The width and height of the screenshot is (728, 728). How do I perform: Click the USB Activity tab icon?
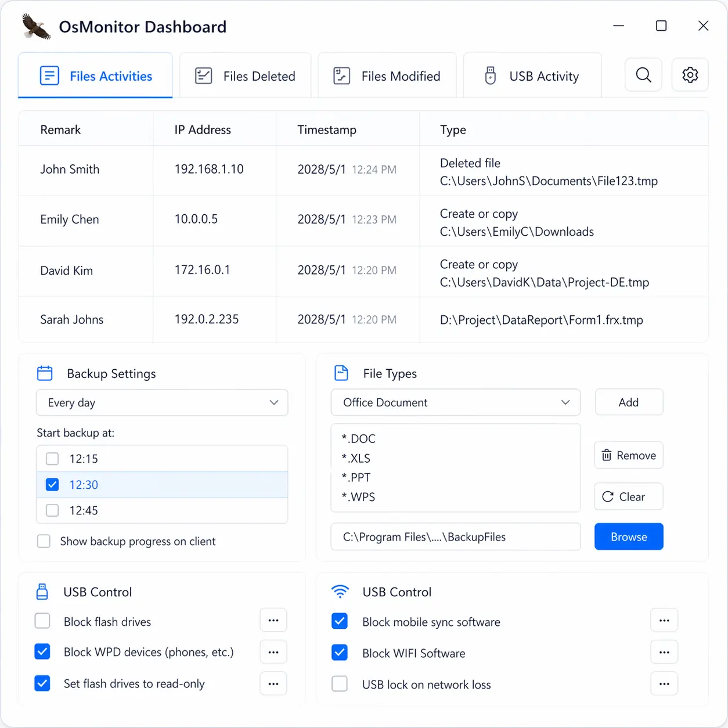[491, 76]
